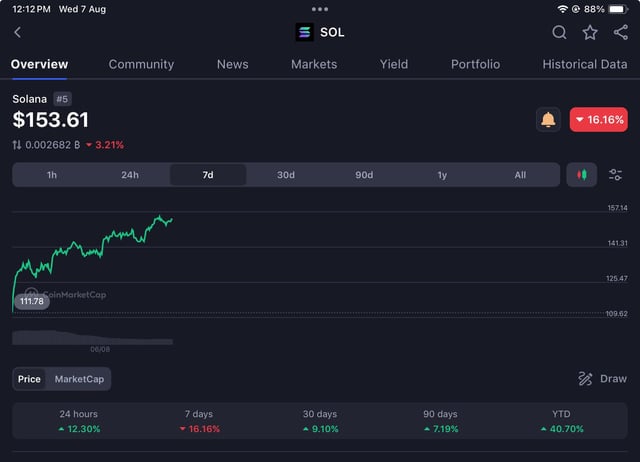
Task: Tap the back arrow icon
Action: click(17, 32)
